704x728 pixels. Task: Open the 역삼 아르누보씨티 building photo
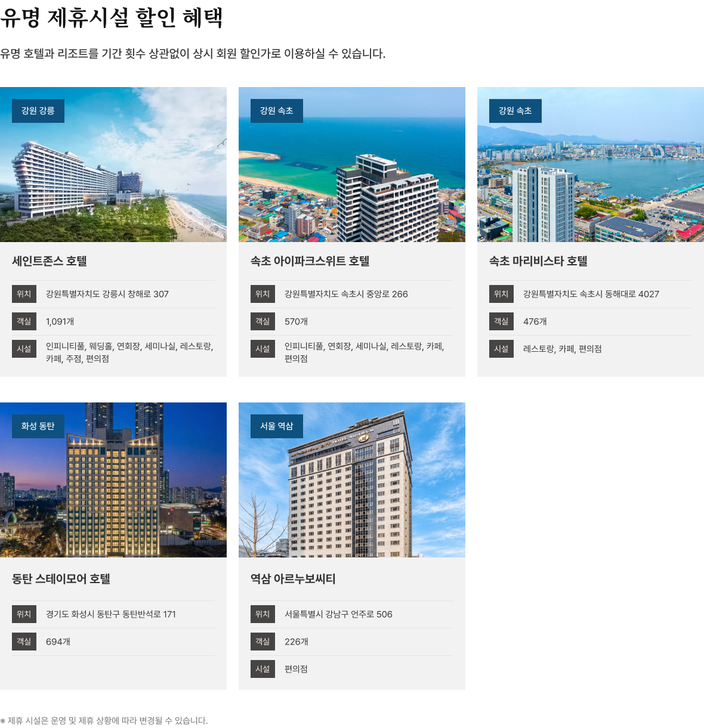click(352, 480)
